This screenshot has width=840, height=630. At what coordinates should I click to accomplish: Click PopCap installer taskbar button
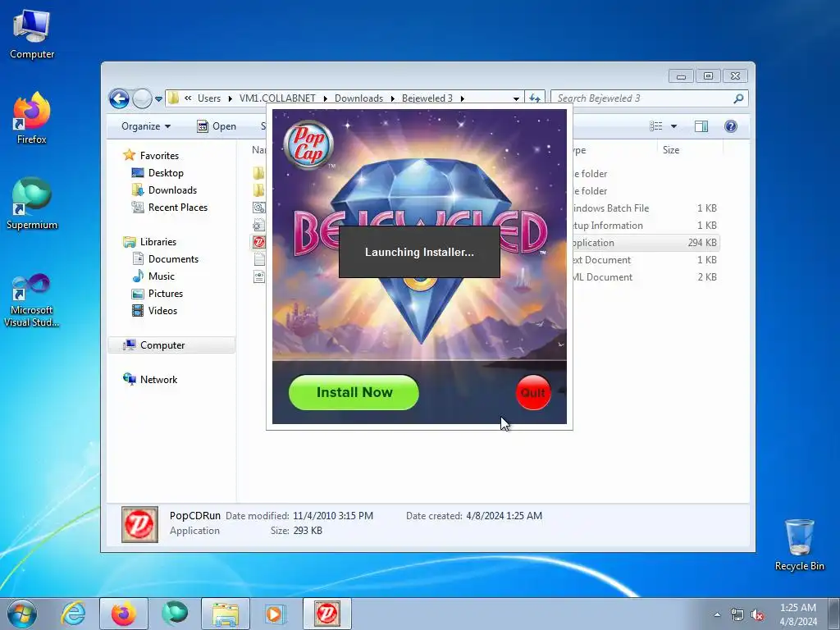[326, 614]
